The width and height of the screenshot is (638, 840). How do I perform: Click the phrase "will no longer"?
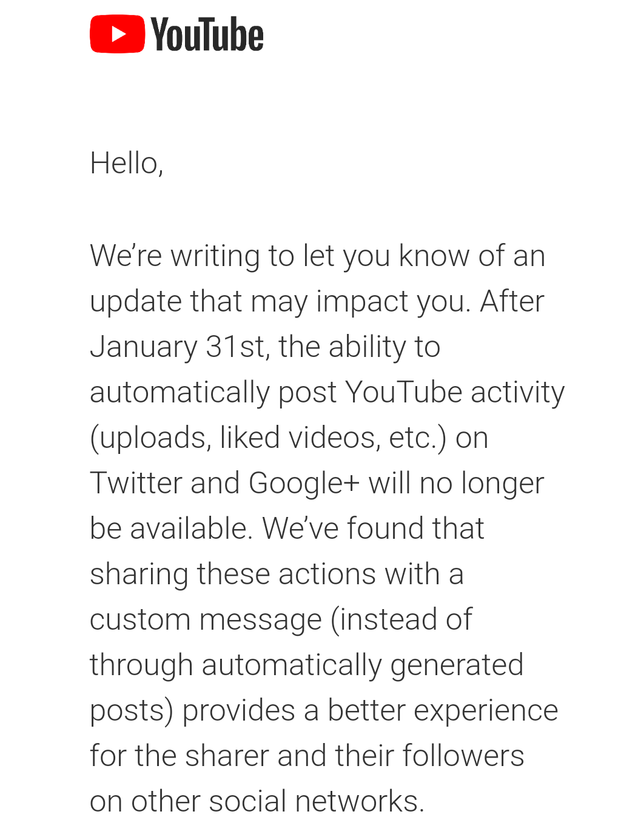tap(455, 483)
